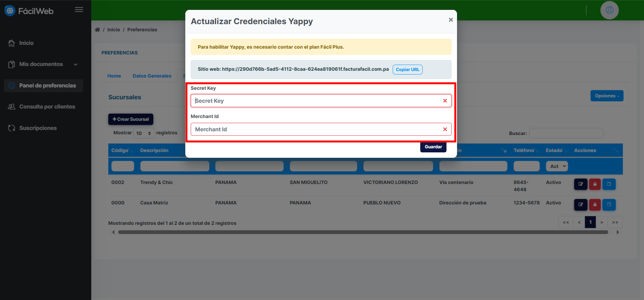
Task: Click the Código column filter box
Action: [123, 166]
